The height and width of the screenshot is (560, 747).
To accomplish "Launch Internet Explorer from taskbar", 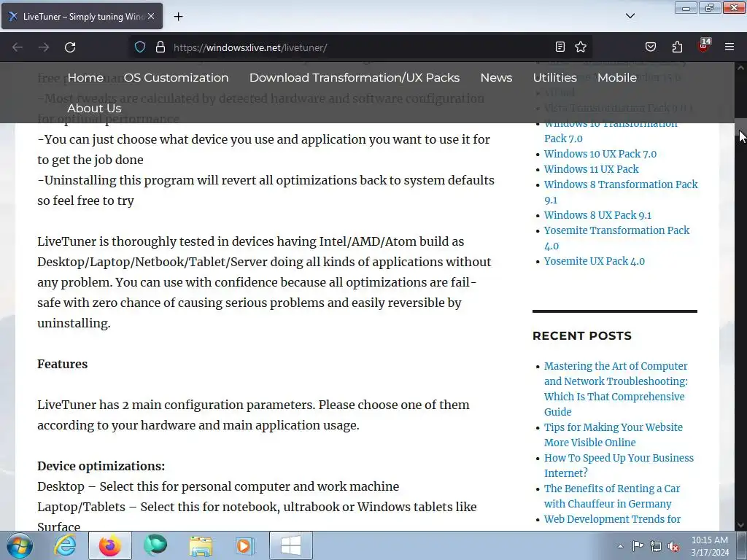I will point(65,545).
